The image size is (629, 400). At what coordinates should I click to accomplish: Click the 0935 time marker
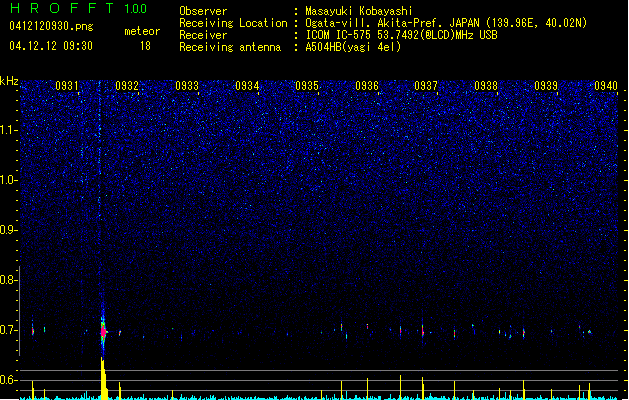(307, 86)
